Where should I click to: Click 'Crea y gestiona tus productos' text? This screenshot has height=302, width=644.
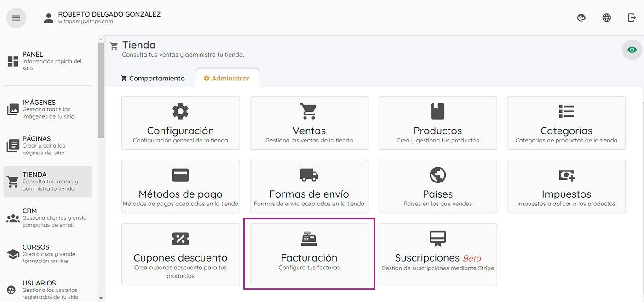[438, 140]
